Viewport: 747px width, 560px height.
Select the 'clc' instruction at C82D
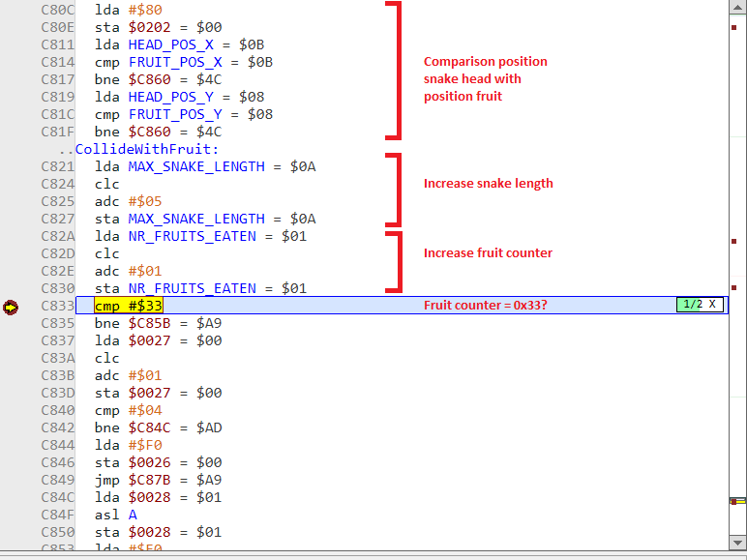(x=107, y=253)
